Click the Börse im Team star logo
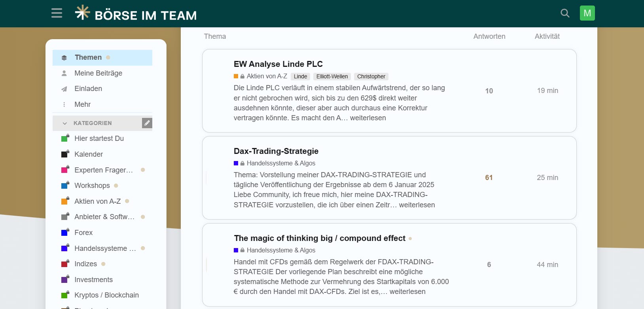 (x=82, y=13)
